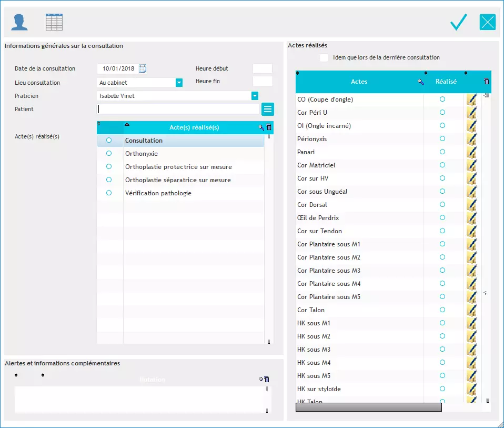The height and width of the screenshot is (428, 504).
Task: Mark Cor Plantaire sous M1 as réalisé
Action: [442, 244]
